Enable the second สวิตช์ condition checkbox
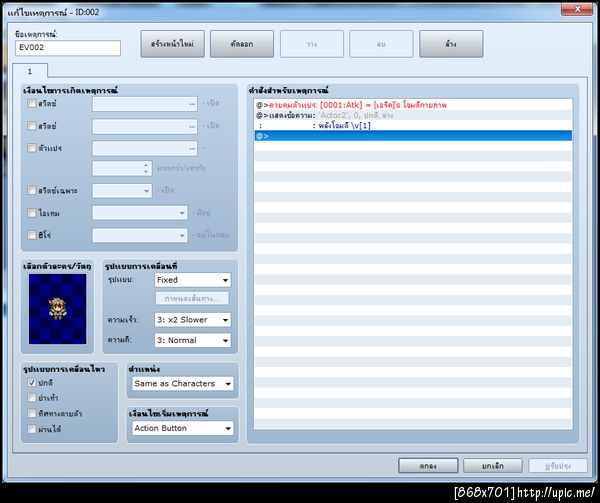The image size is (600, 503). 32,126
